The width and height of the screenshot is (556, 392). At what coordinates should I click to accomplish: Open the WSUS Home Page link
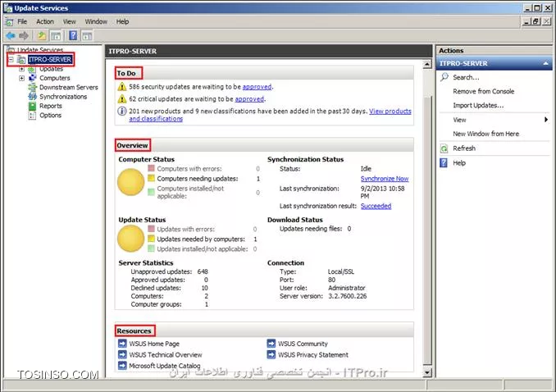[x=154, y=344]
